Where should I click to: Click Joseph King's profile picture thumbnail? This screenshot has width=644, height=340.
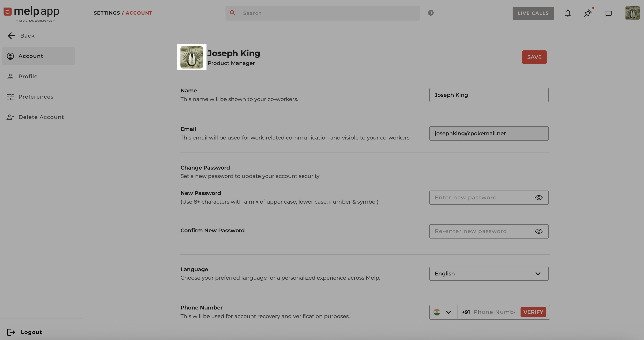[x=192, y=57]
